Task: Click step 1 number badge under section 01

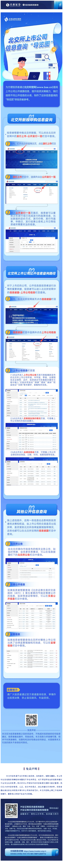Action: tap(8, 143)
